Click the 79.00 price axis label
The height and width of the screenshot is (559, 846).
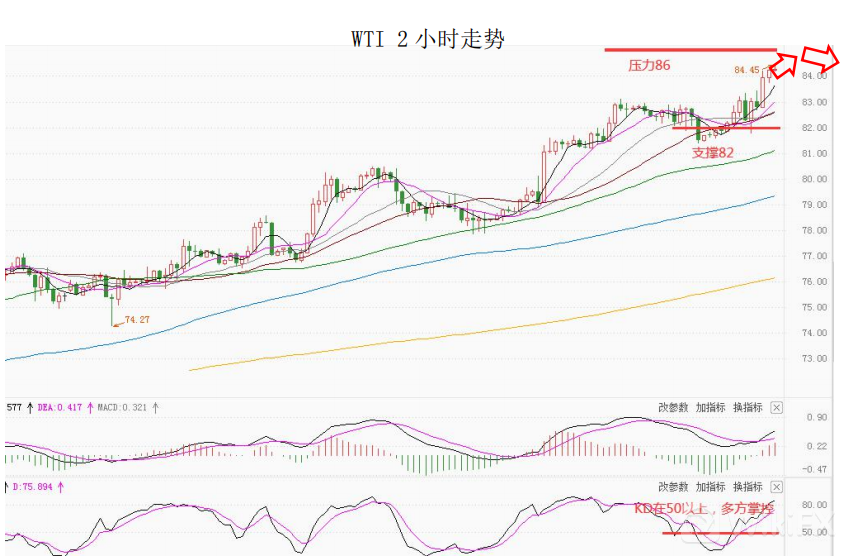click(x=814, y=205)
